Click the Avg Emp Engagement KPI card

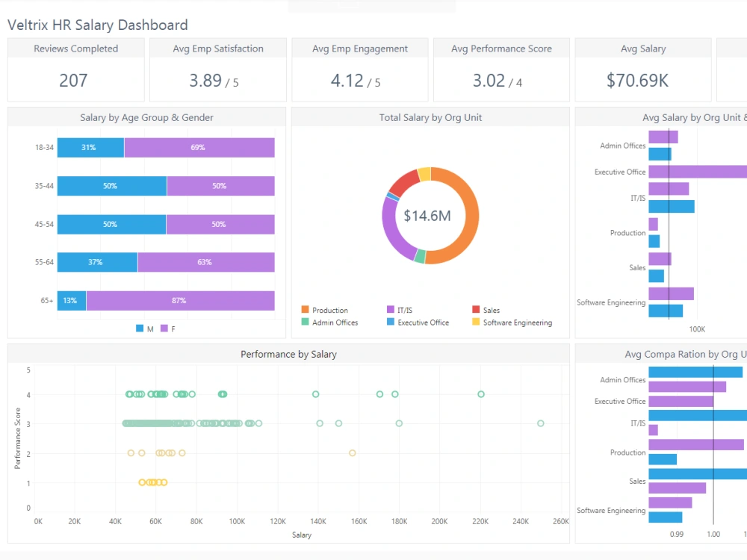click(359, 69)
